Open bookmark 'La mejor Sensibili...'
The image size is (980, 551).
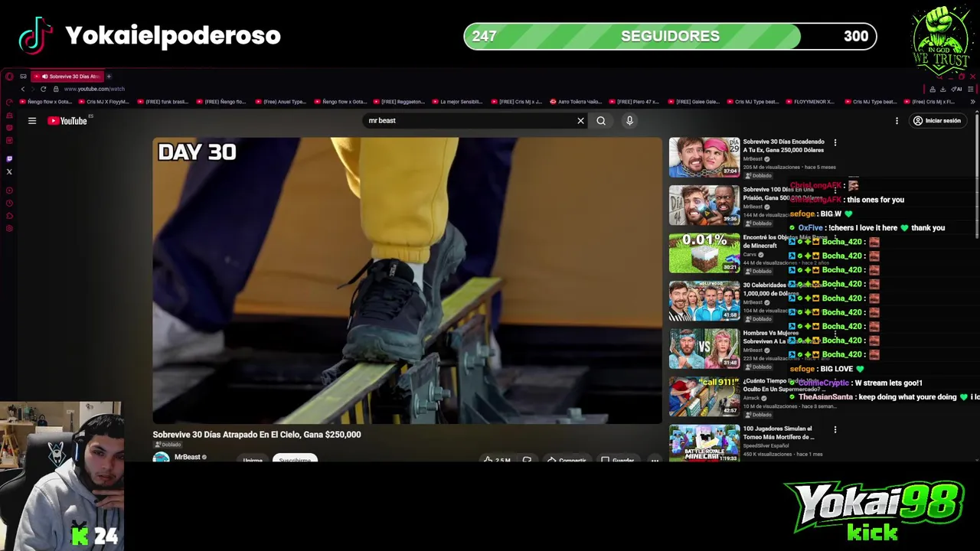pos(457,102)
